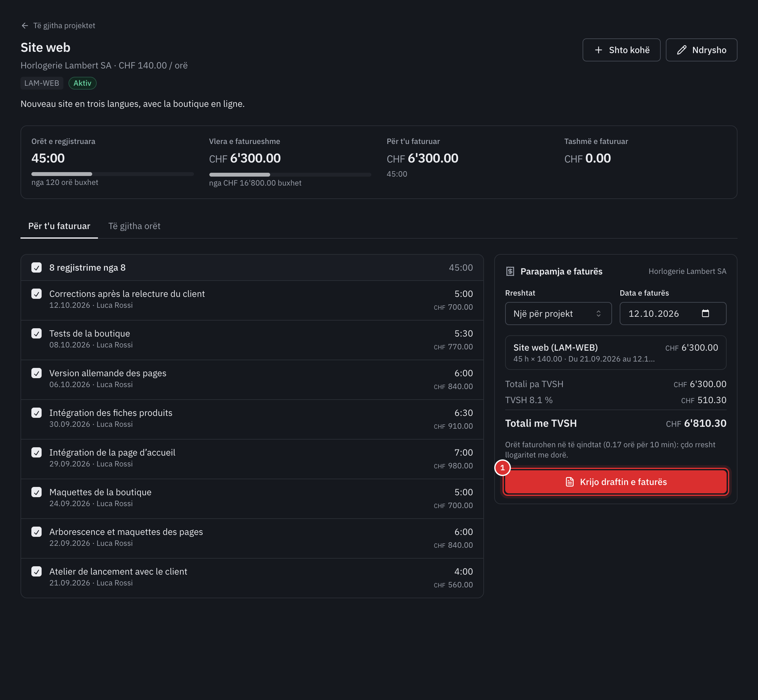Uncheck Tests de la boutique entry

click(36, 333)
